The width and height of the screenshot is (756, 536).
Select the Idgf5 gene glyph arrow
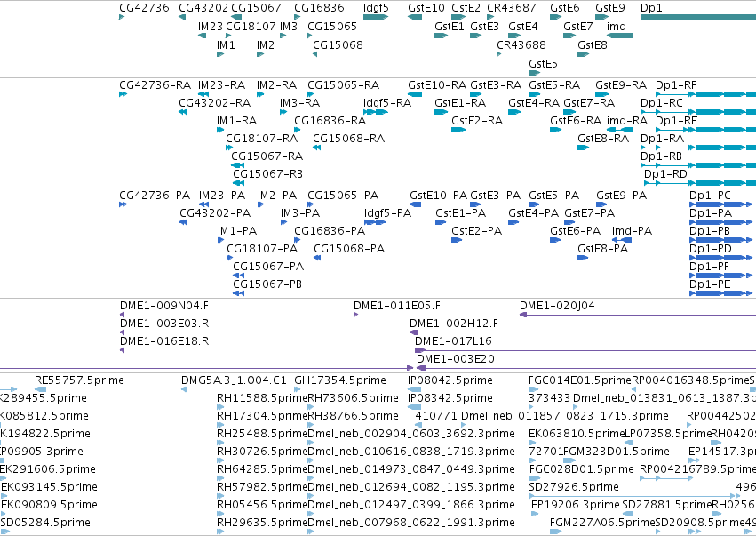(376, 17)
